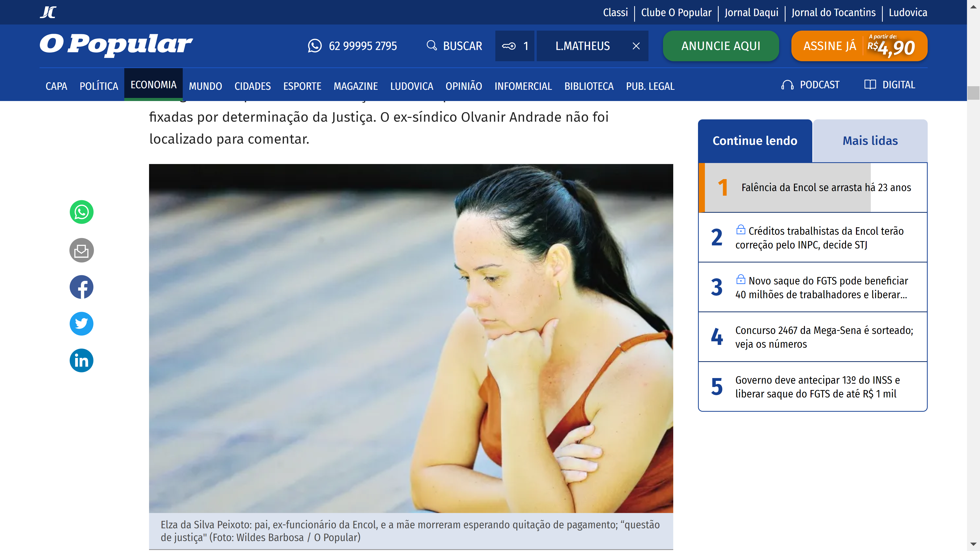This screenshot has width=980, height=551.
Task: Click the article photo of Elza
Action: pos(411,339)
